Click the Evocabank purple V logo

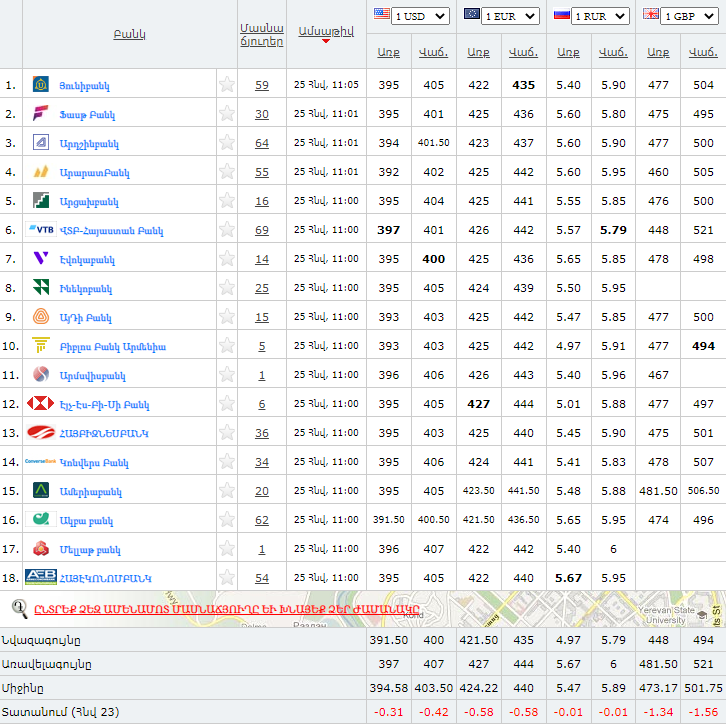click(x=41, y=259)
